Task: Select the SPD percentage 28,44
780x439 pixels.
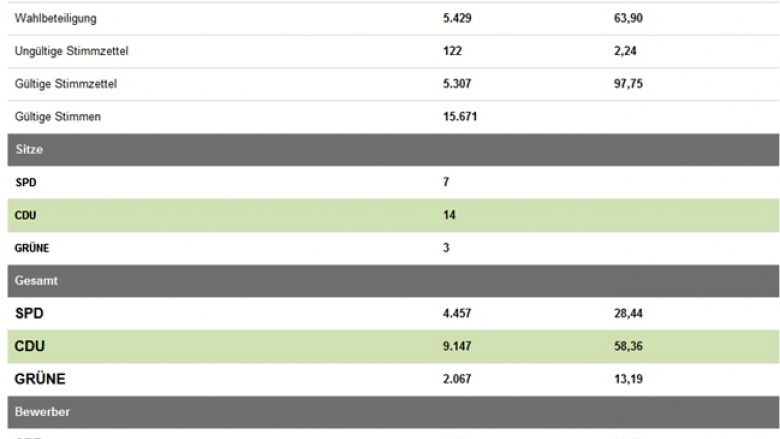Action: [x=628, y=314]
